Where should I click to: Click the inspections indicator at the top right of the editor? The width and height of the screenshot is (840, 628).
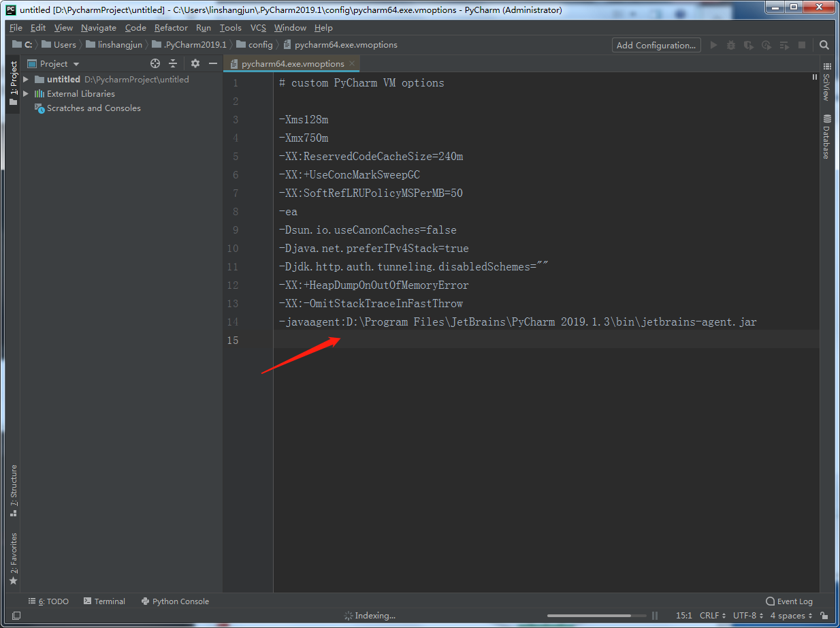click(814, 77)
